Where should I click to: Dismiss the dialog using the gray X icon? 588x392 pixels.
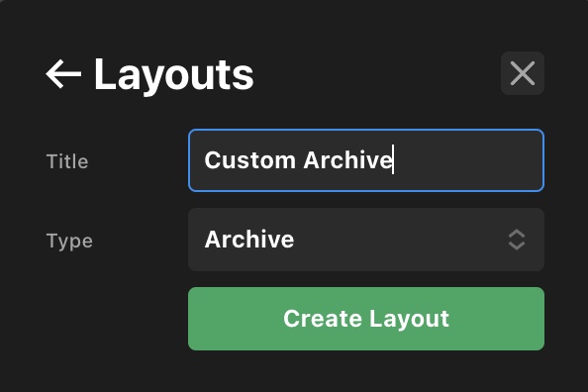tap(523, 73)
